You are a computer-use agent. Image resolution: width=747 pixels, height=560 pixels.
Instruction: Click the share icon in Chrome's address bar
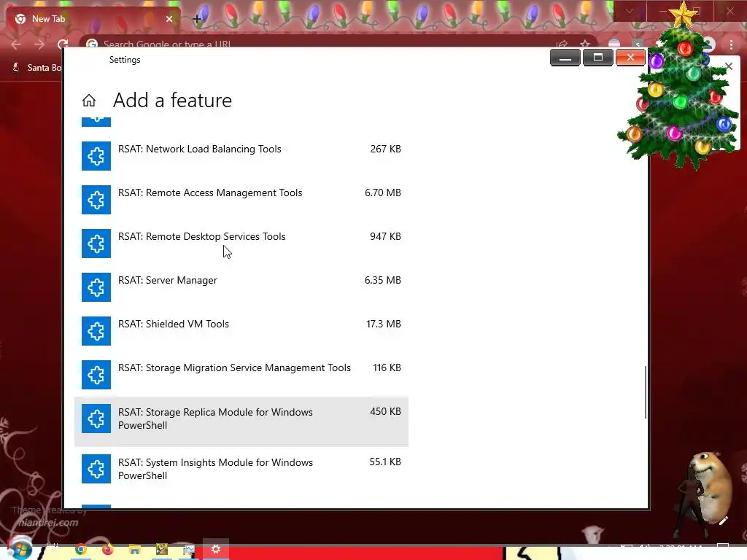click(562, 44)
